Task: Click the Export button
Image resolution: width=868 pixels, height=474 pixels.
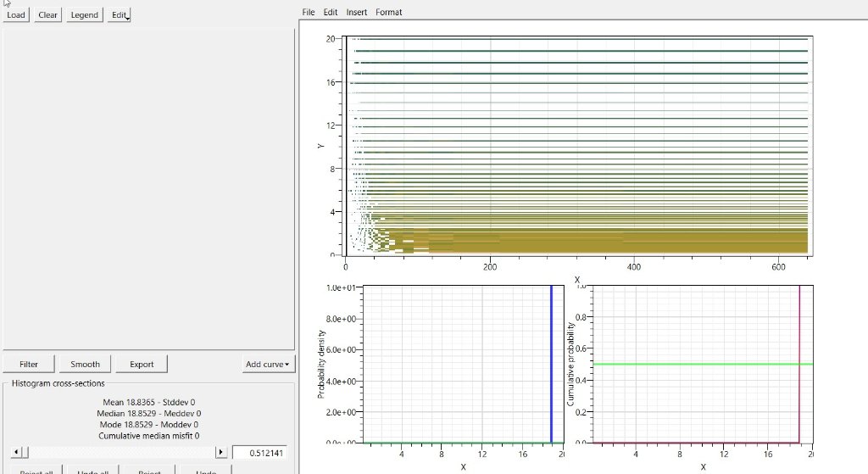Action: coord(142,364)
